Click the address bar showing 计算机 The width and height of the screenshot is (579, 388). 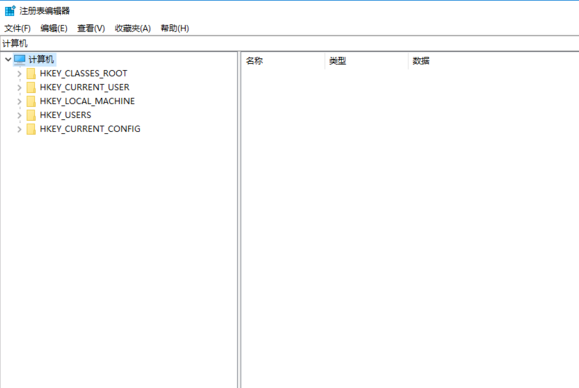point(290,44)
